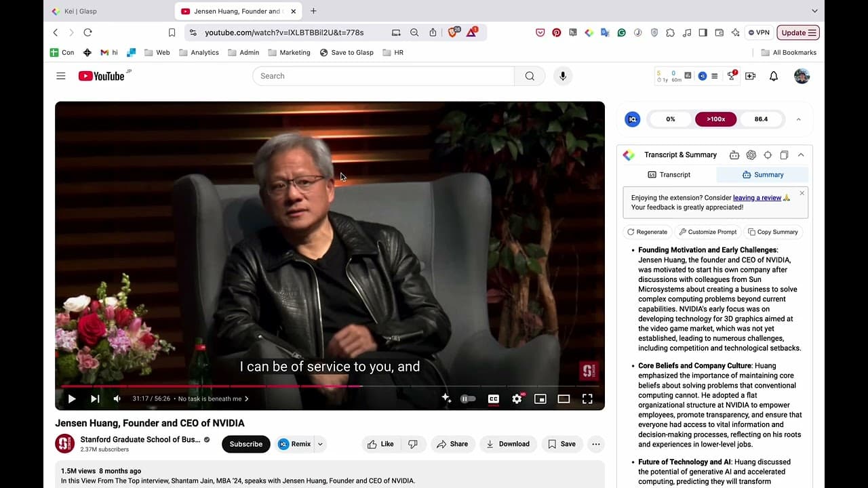Subscribe to Stanford channel
The width and height of the screenshot is (868, 488).
click(245, 444)
